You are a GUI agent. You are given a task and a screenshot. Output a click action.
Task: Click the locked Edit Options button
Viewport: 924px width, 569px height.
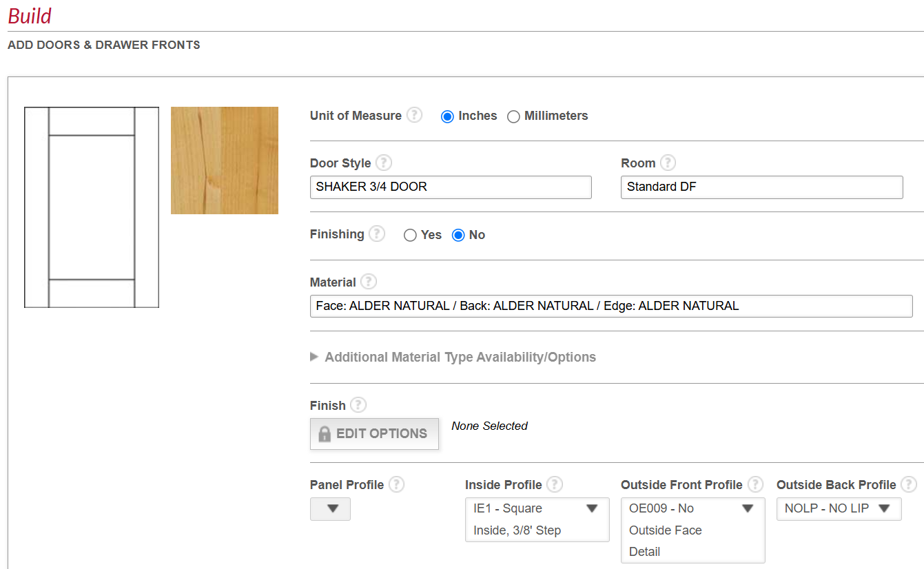[x=374, y=434]
